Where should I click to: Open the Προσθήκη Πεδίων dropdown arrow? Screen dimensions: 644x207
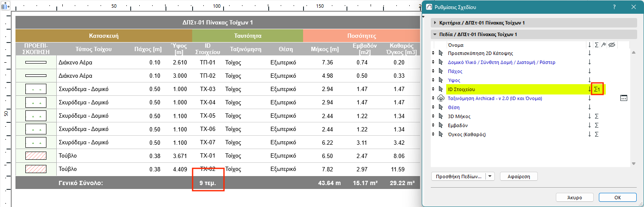click(x=491, y=176)
